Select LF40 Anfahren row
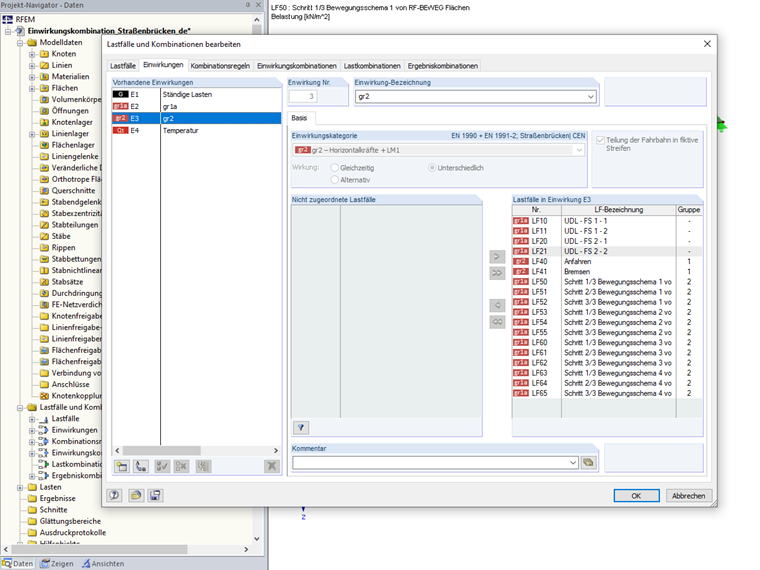760x570 pixels. point(607,261)
